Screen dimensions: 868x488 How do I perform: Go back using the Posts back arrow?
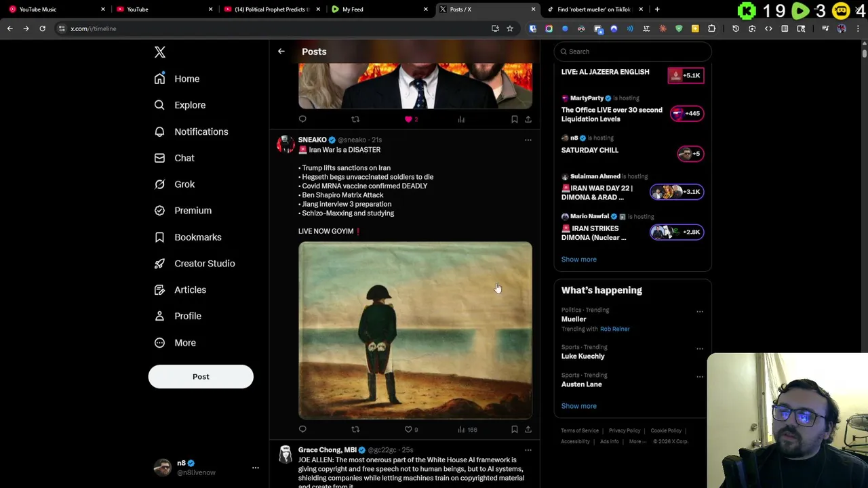click(x=281, y=52)
